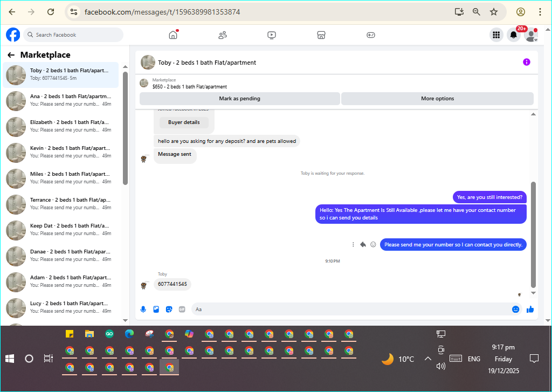Open the Miles conversation

(60, 178)
